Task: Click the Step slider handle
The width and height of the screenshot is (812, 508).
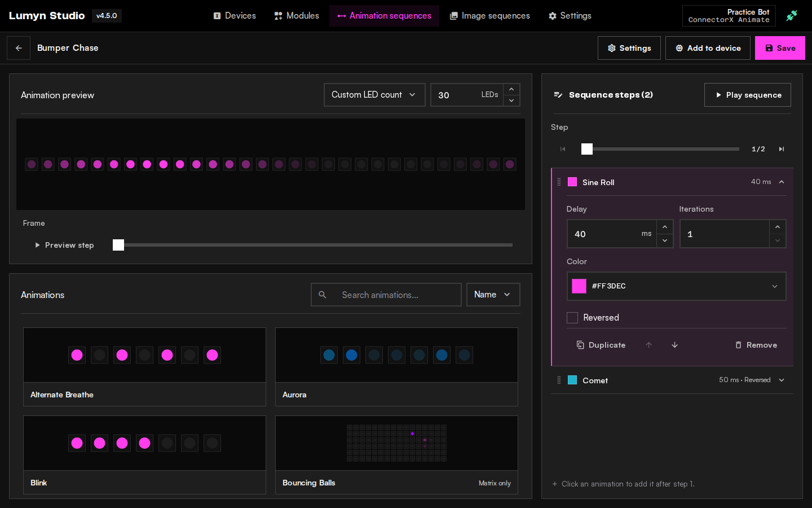Action: [x=587, y=149]
